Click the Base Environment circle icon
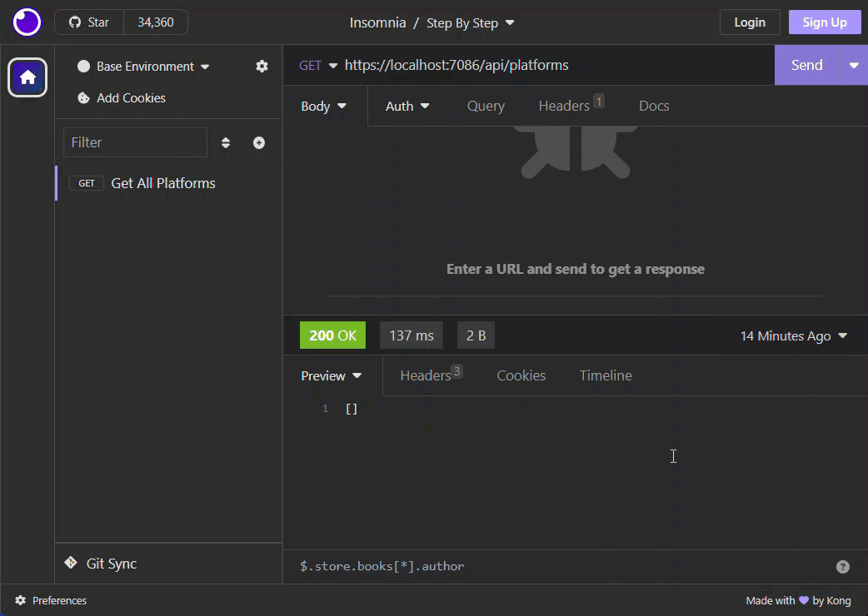 point(83,67)
